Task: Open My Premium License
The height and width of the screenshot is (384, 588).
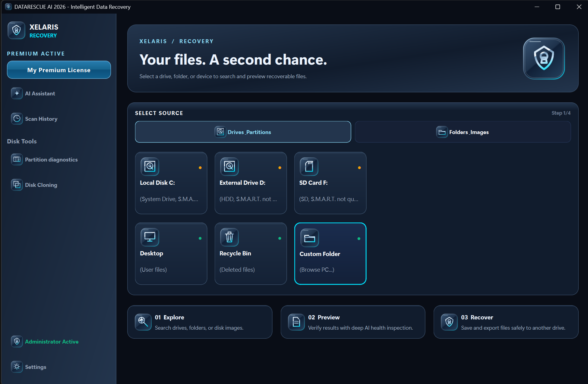Action: tap(59, 70)
